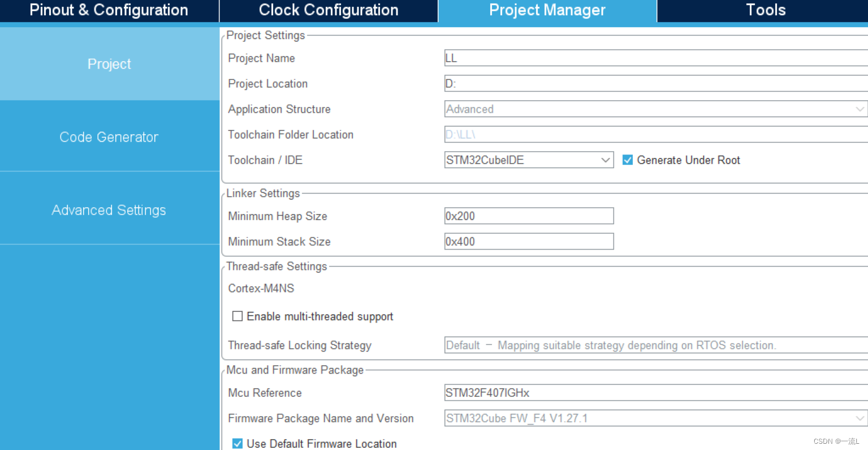Click the Toolchain / IDE label
The width and height of the screenshot is (868, 450).
(x=265, y=160)
